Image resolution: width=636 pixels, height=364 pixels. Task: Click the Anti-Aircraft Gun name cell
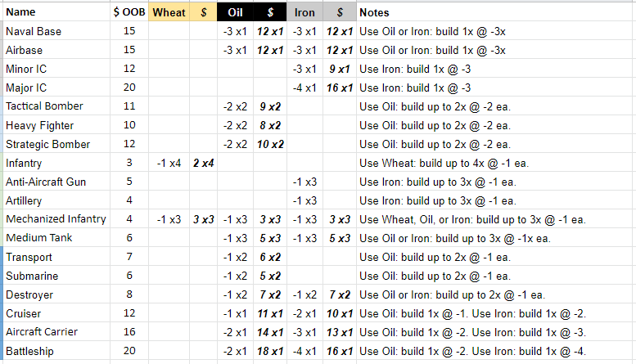point(56,182)
